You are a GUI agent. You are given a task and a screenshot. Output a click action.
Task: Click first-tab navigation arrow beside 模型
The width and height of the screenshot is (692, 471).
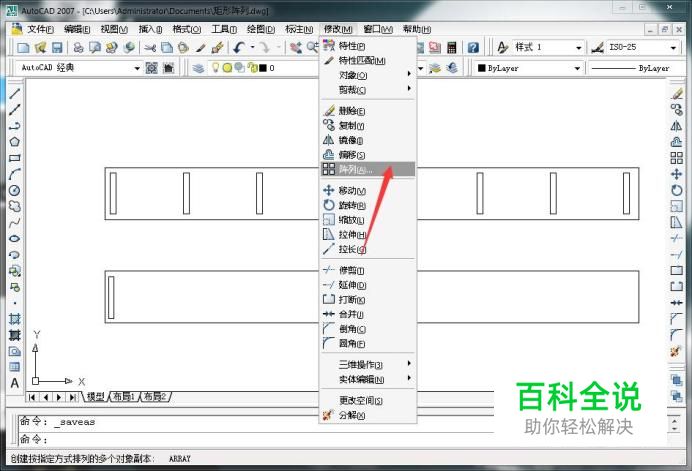tap(32, 397)
